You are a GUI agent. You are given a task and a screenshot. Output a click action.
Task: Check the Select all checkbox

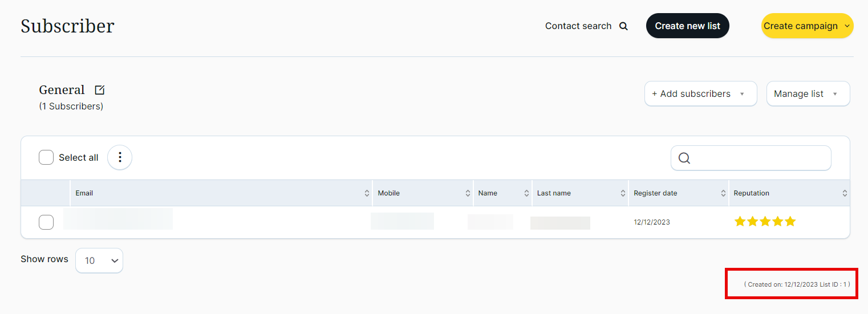pyautogui.click(x=46, y=157)
